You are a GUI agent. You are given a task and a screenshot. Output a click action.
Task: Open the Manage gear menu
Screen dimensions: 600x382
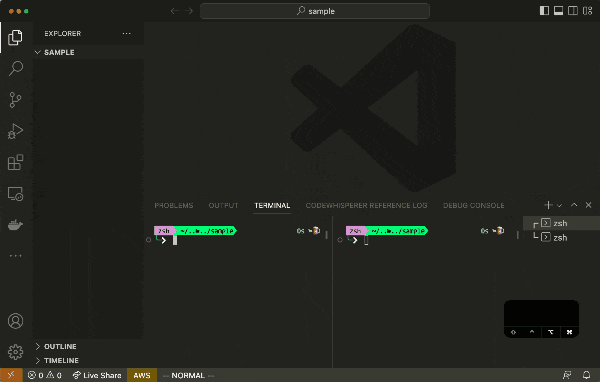click(x=15, y=352)
